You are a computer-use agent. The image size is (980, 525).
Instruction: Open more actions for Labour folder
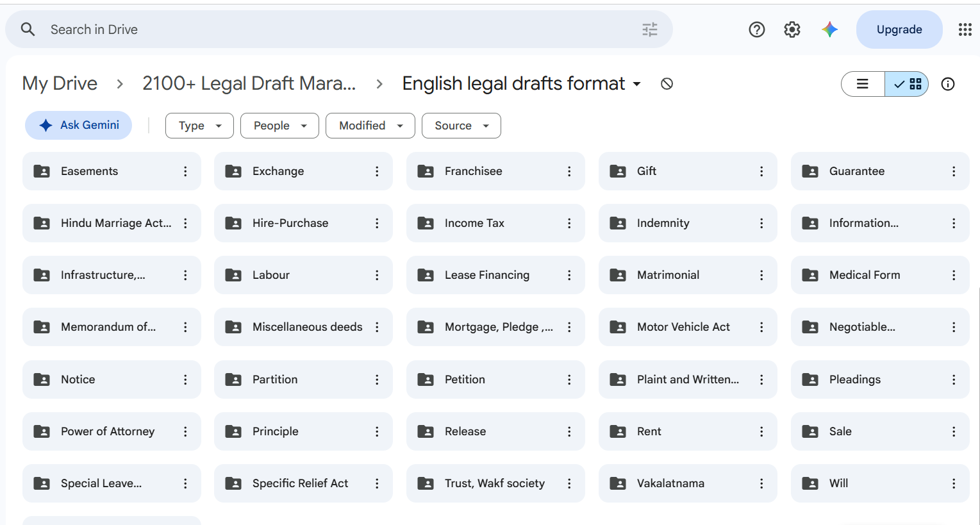[377, 275]
